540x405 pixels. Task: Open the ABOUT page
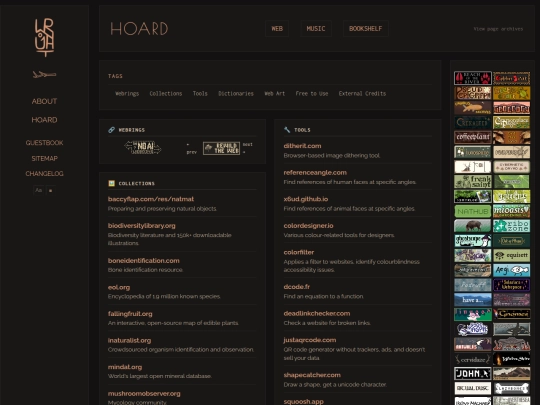tap(44, 101)
